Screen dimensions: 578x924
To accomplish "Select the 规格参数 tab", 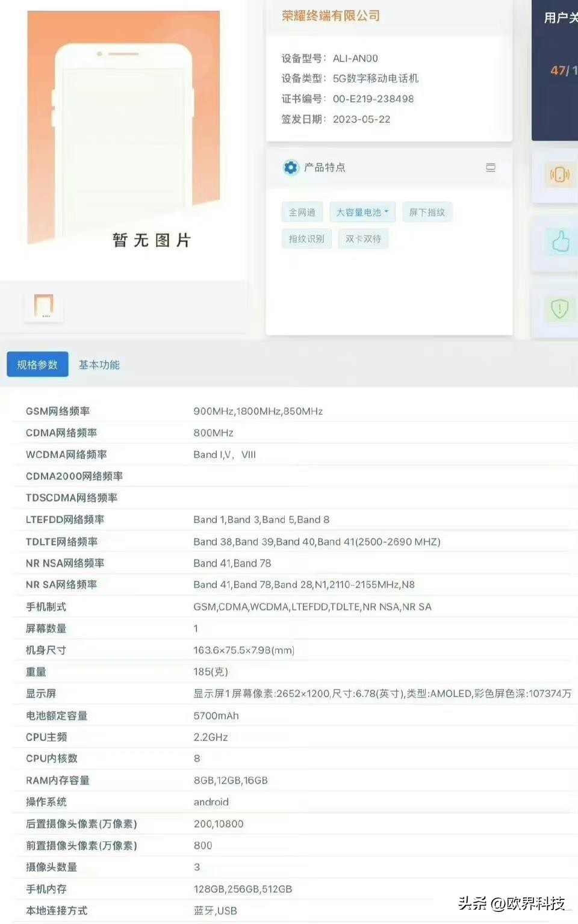I will [x=37, y=364].
